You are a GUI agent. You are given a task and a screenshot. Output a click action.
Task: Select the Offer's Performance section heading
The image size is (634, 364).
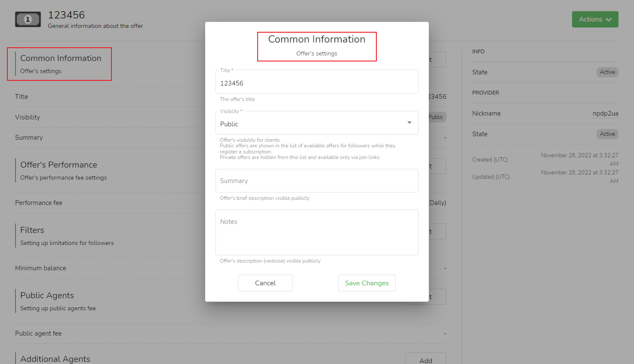click(58, 165)
